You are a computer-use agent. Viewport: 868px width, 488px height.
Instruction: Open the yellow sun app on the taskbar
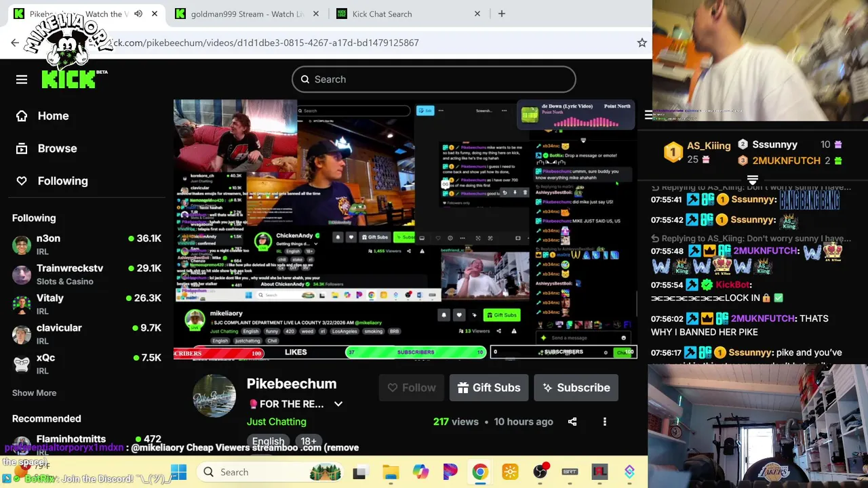(510, 472)
